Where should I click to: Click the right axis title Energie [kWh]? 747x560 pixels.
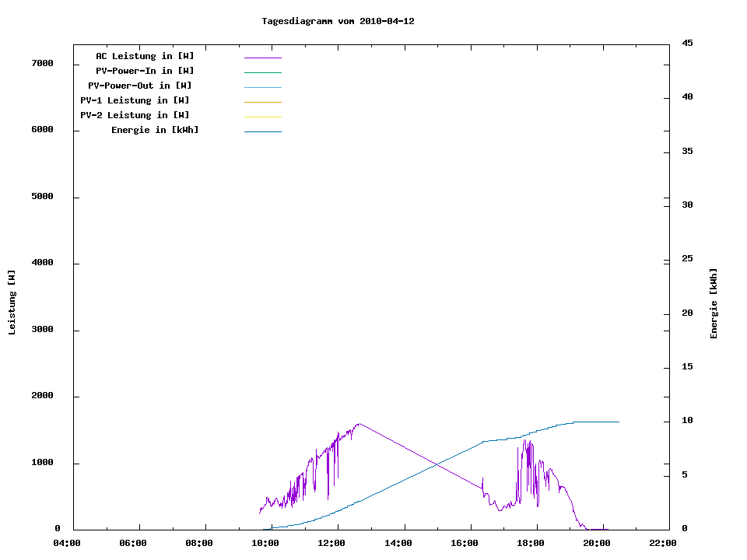(714, 303)
